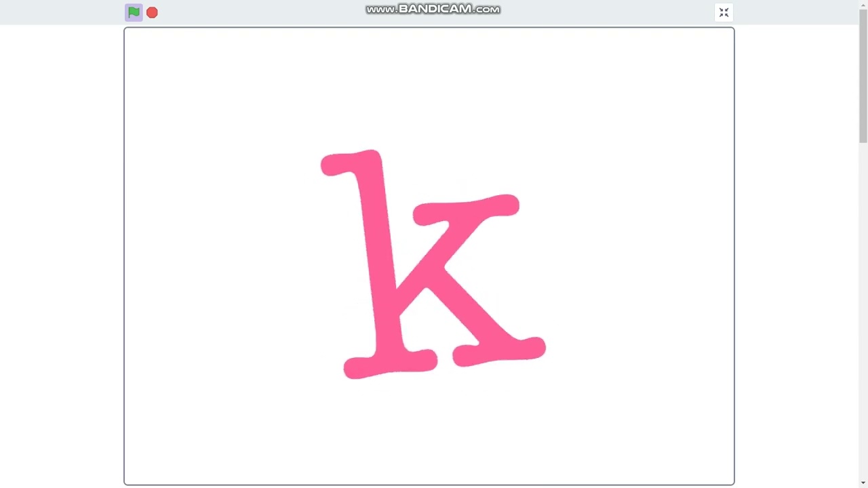Stop the project with red stop button
This screenshot has width=868, height=488.
tap(152, 12)
